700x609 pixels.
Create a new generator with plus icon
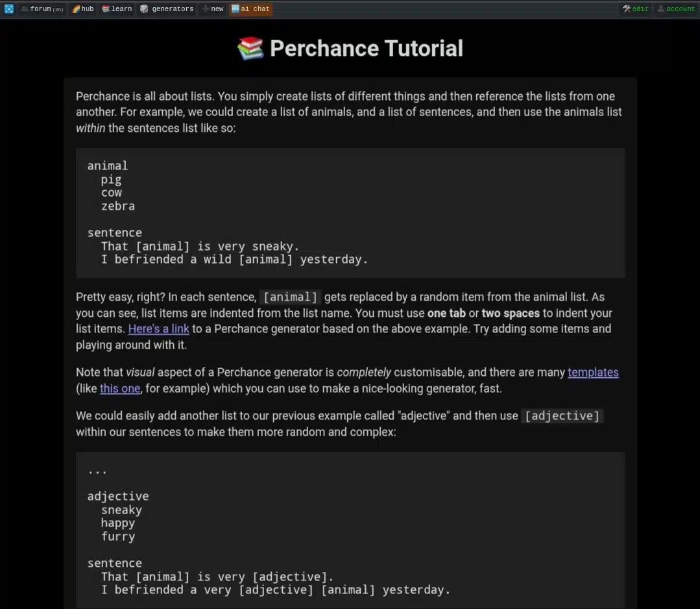click(206, 9)
